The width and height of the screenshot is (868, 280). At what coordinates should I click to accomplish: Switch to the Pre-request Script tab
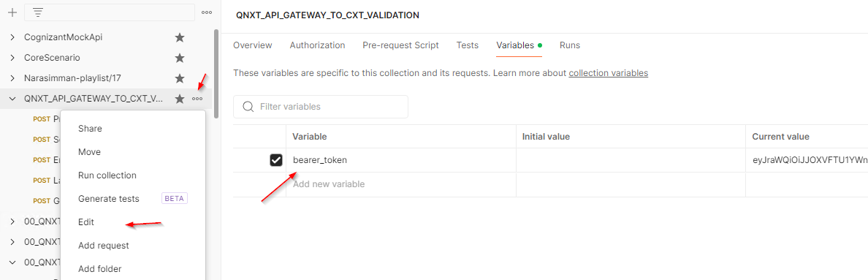tap(401, 45)
